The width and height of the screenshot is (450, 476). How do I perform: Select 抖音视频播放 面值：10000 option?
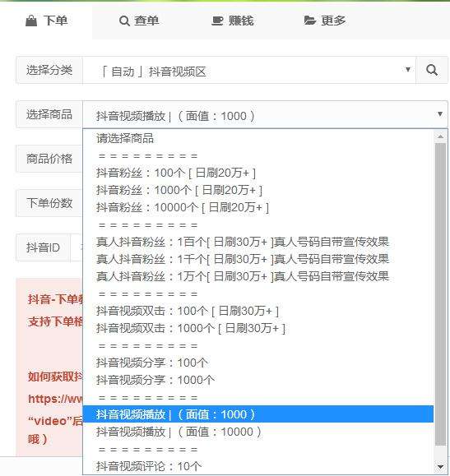[258, 432]
